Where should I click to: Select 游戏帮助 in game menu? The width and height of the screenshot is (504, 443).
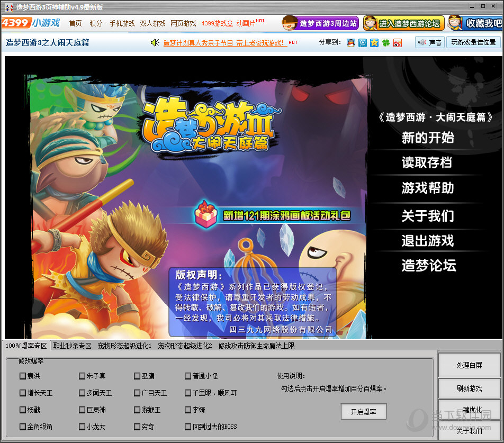tap(428, 188)
